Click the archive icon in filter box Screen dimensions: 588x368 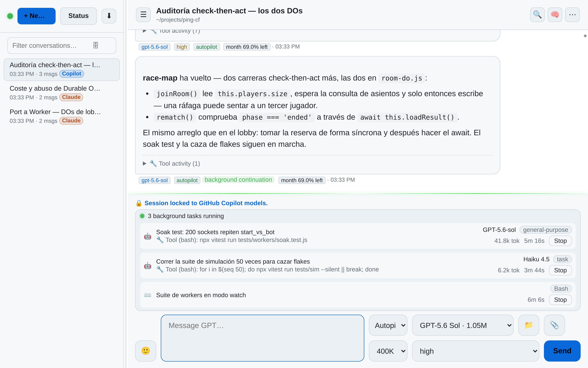point(96,45)
